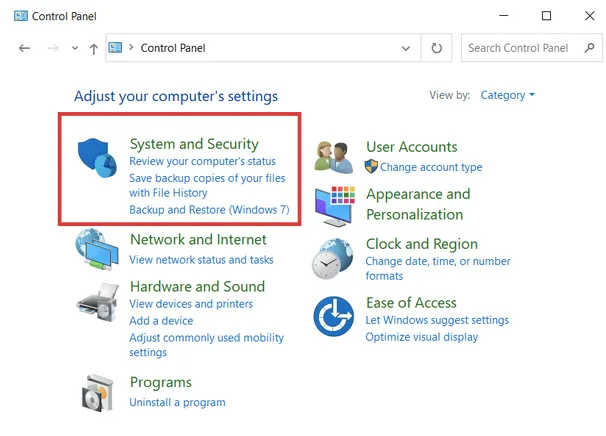606x436 pixels.
Task: Open the Appearance and Personalization monitor icon
Action: pos(334,205)
